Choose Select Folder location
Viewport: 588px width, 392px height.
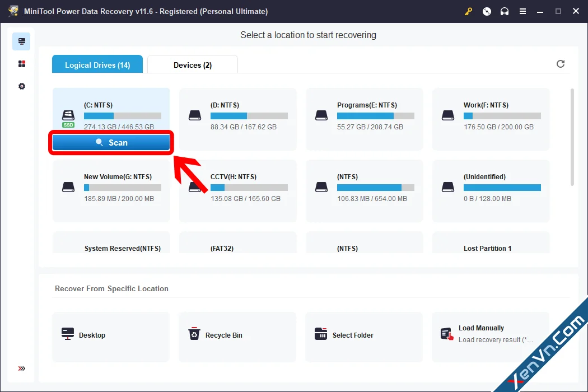click(x=364, y=337)
